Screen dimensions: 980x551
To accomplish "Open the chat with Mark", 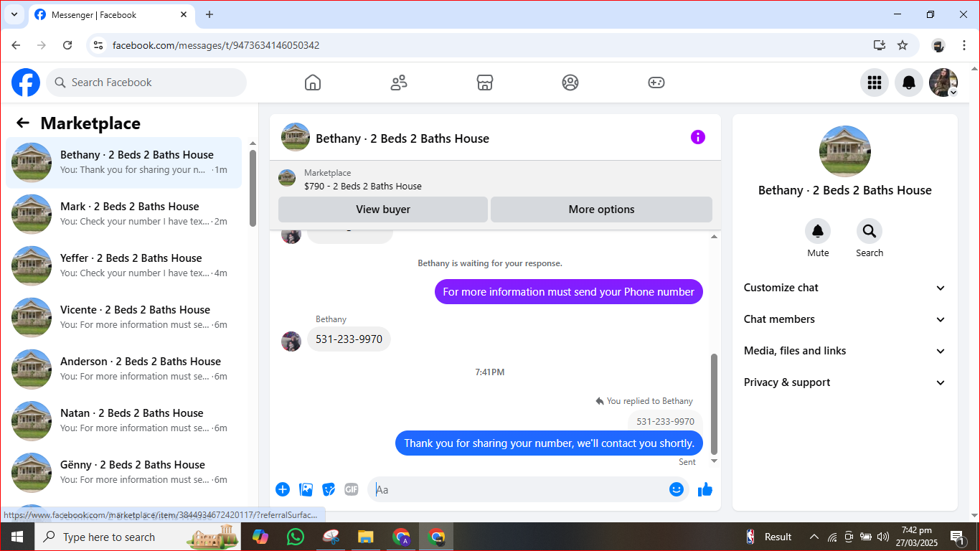I will [123, 214].
